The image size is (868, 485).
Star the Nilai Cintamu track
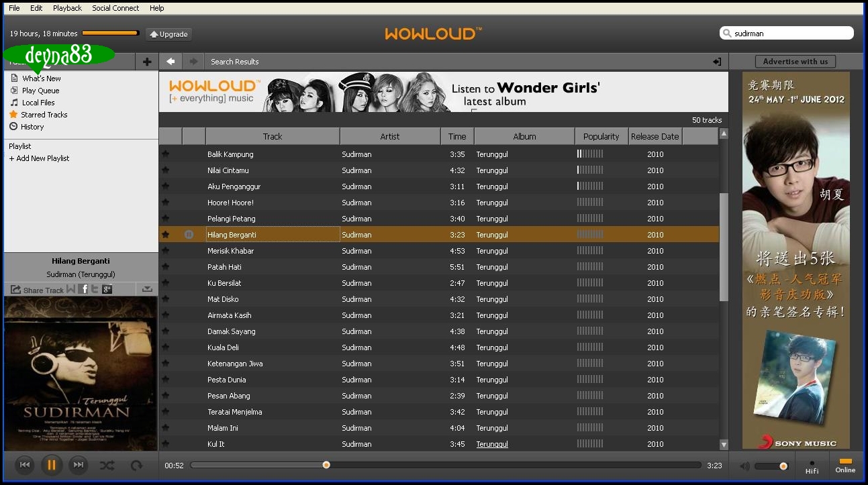(165, 170)
